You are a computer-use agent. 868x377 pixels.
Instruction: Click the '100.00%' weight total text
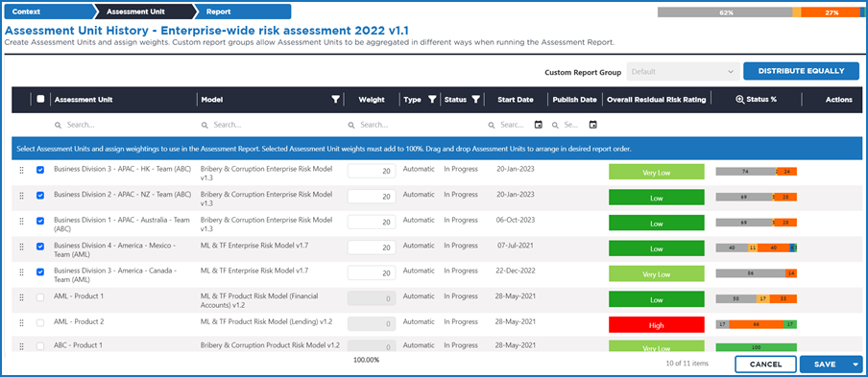[367, 360]
